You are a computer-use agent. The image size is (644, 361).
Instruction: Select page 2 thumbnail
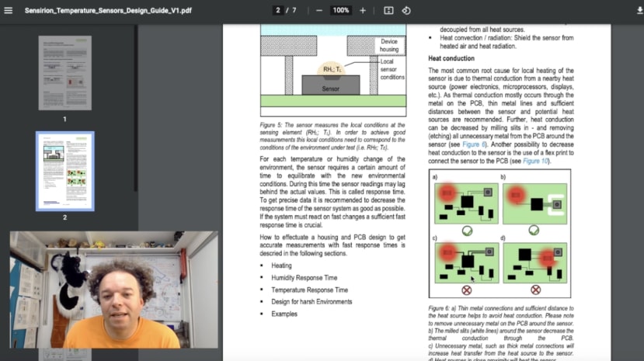coord(65,171)
